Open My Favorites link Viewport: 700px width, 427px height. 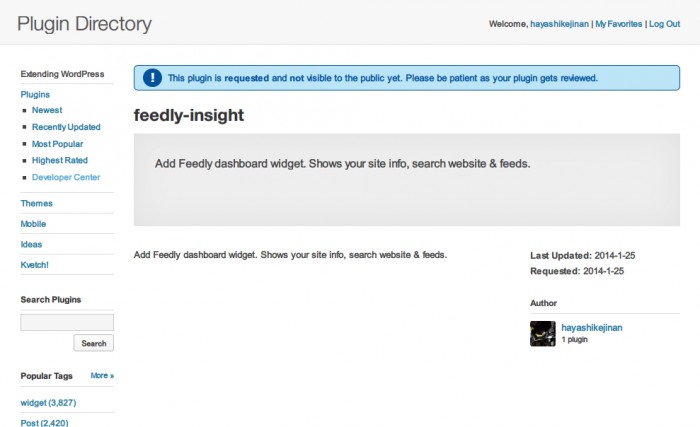(x=618, y=24)
